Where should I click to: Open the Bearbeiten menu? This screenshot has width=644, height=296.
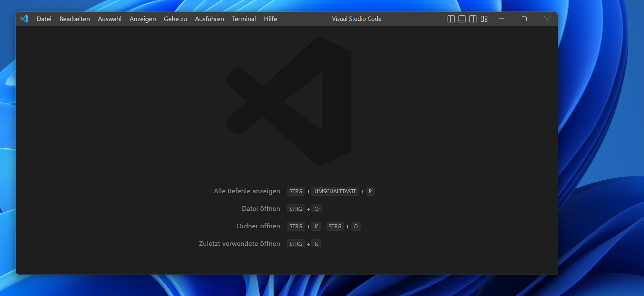click(75, 19)
